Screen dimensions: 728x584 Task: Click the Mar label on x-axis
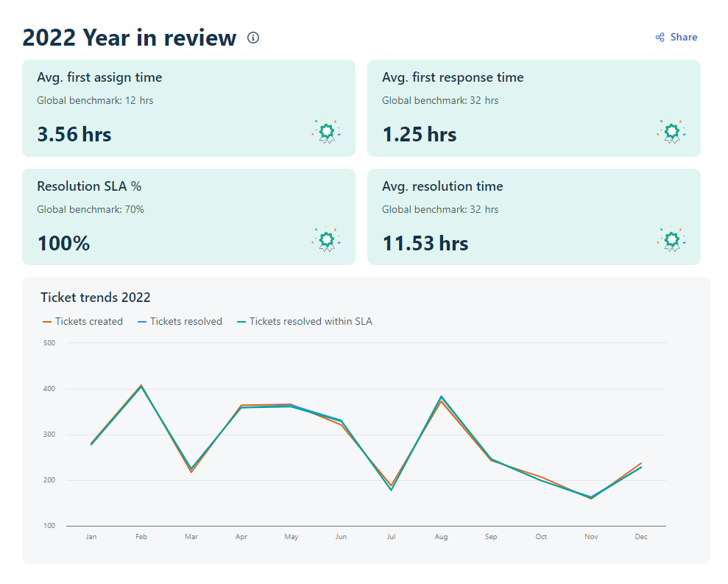(191, 537)
